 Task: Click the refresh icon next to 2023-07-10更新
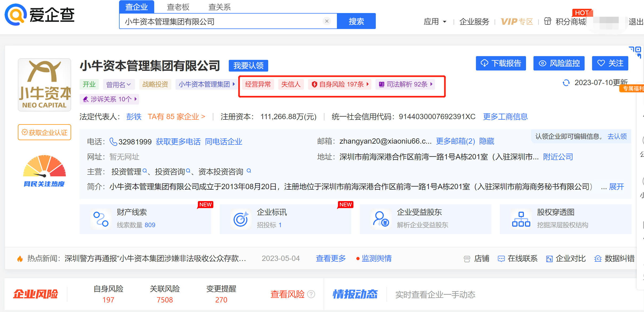point(566,83)
